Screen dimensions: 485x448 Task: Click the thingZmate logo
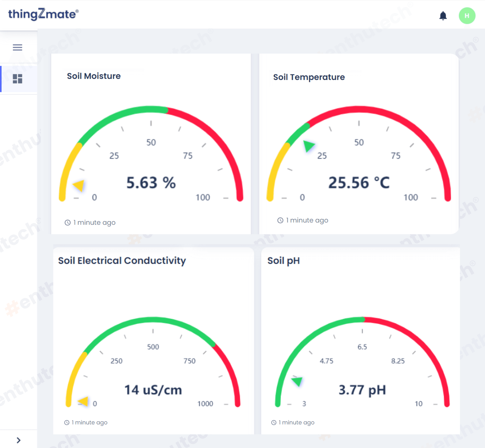tap(43, 14)
